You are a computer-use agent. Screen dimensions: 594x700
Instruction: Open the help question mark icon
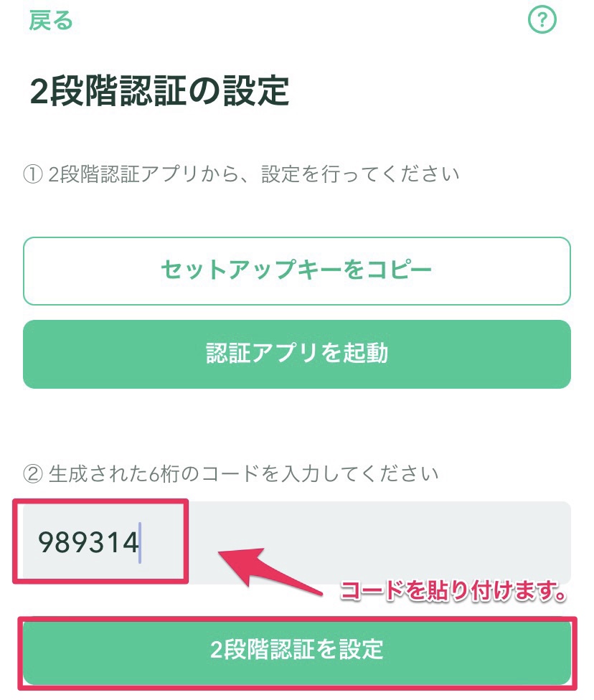pyautogui.click(x=542, y=19)
